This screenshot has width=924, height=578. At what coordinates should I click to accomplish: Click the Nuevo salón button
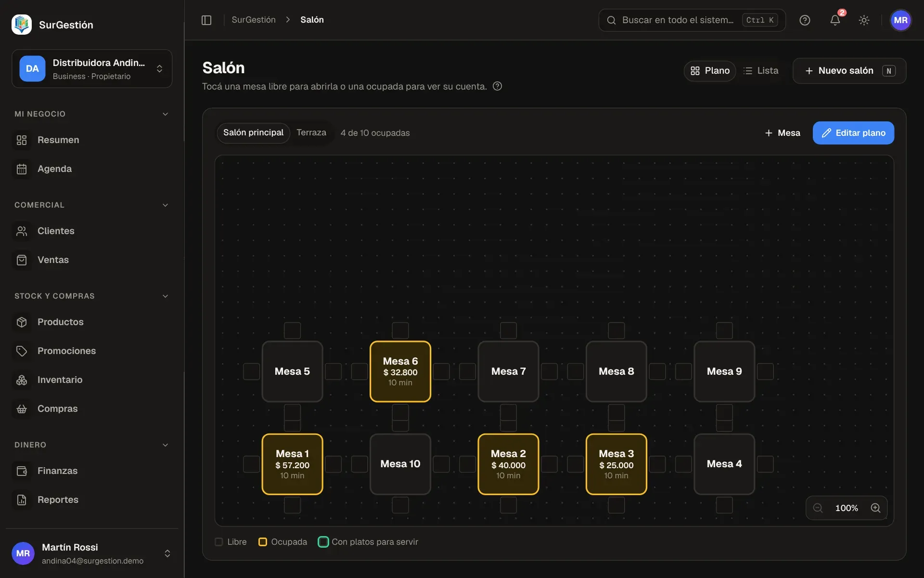point(849,71)
